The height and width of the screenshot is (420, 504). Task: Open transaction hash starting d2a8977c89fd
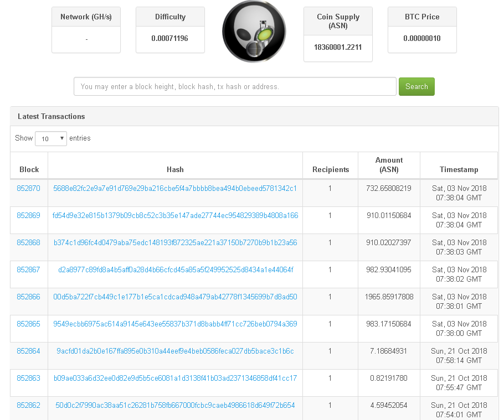176,269
